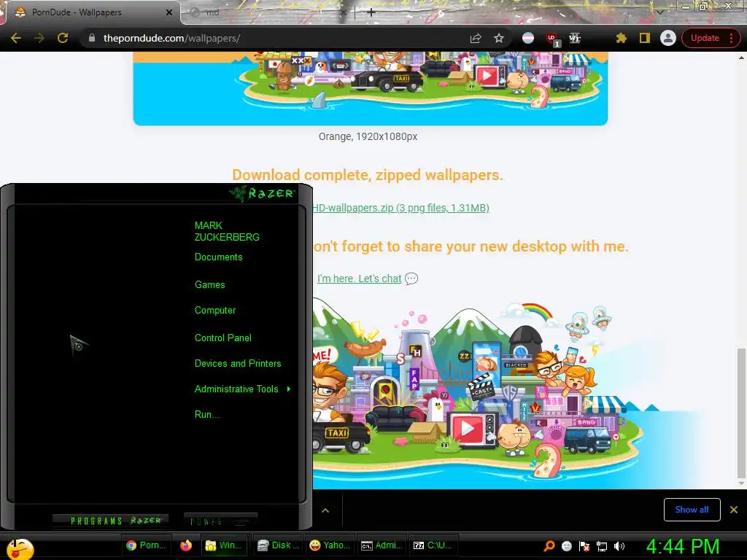Open the Action Center flag tray icon

(584, 546)
